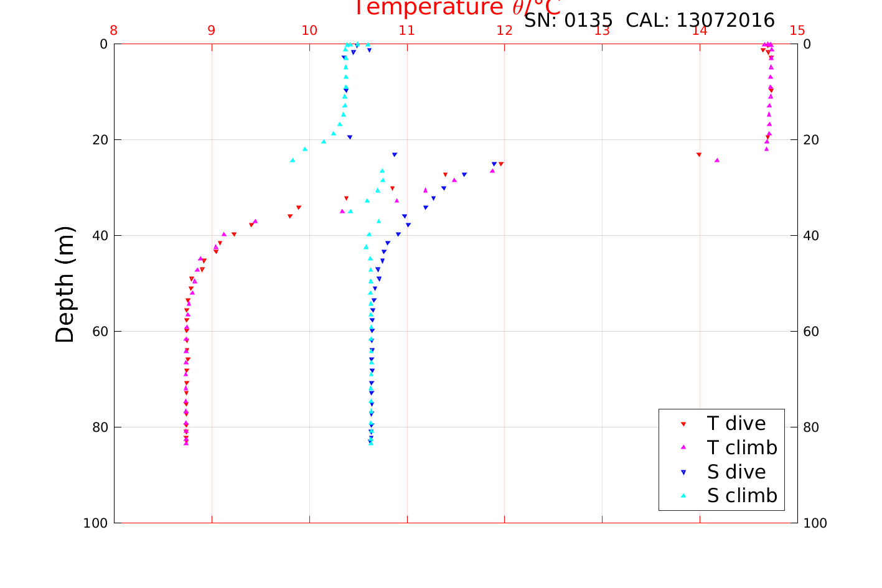Click the top axis tick label 10
This screenshot has height=588, width=882.
(x=309, y=30)
